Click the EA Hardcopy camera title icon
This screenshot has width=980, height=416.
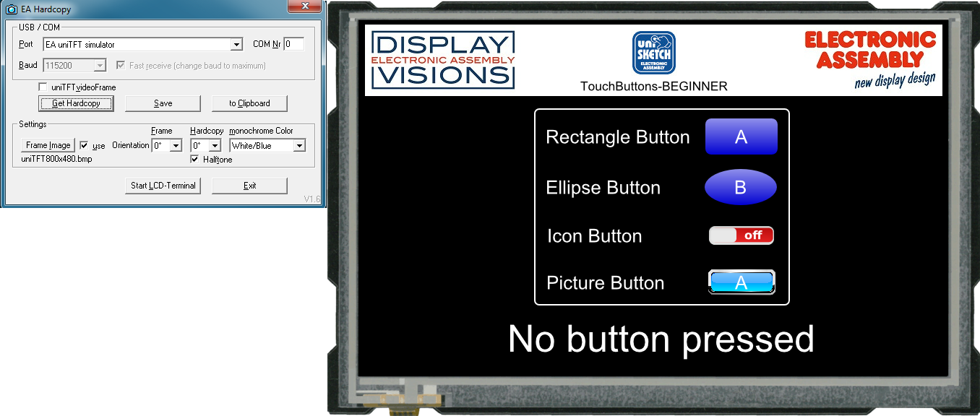coord(11,9)
